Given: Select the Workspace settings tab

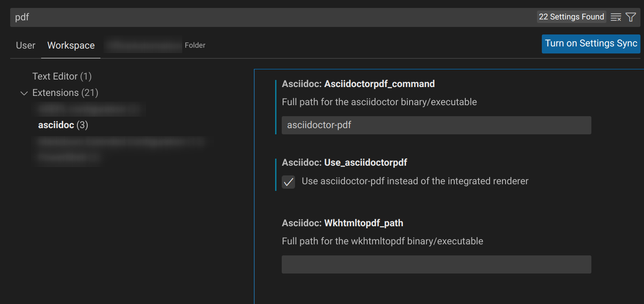Looking at the screenshot, I should tap(70, 45).
